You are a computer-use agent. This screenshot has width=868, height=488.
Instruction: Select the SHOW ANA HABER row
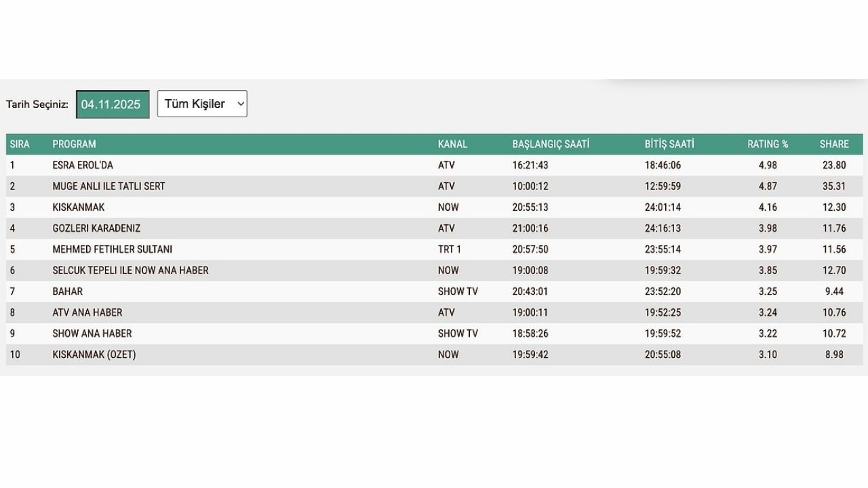pos(90,333)
